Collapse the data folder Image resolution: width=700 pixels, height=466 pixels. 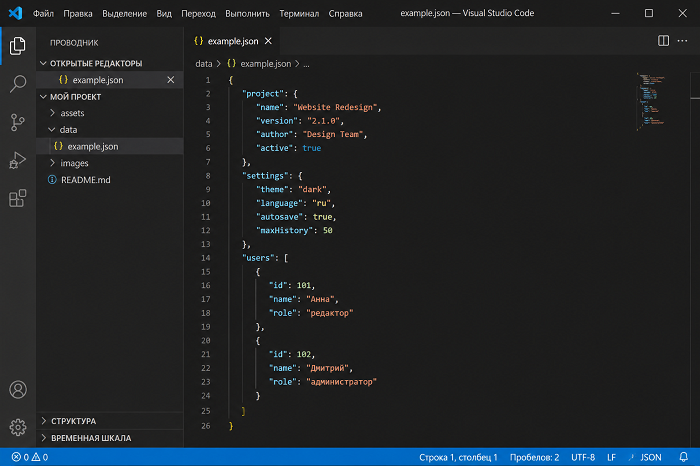(52, 130)
